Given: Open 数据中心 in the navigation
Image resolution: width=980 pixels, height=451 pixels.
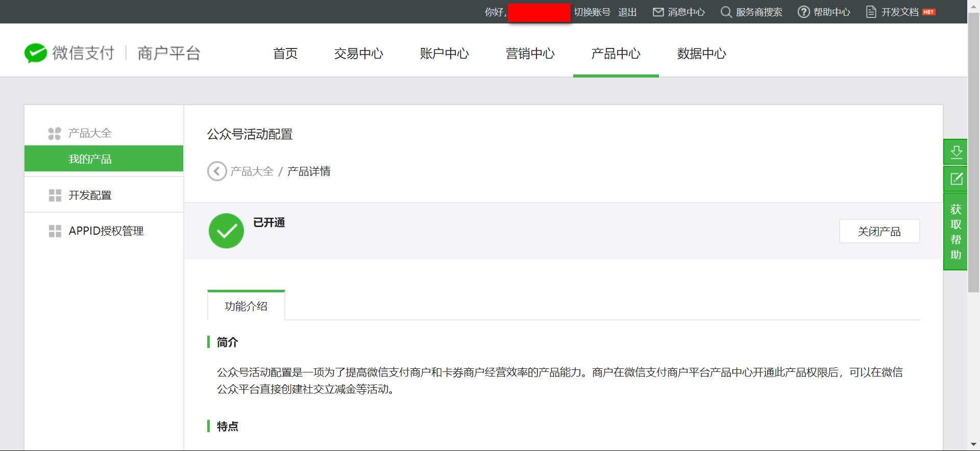Looking at the screenshot, I should click(701, 53).
